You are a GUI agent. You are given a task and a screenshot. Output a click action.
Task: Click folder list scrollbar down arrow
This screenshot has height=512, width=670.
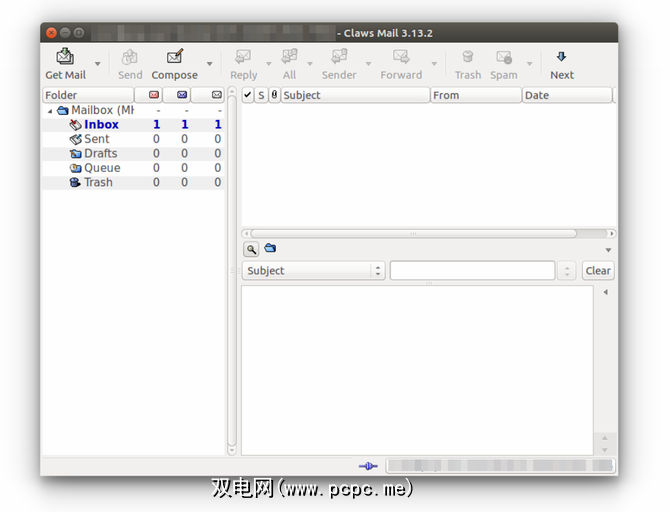(232, 450)
